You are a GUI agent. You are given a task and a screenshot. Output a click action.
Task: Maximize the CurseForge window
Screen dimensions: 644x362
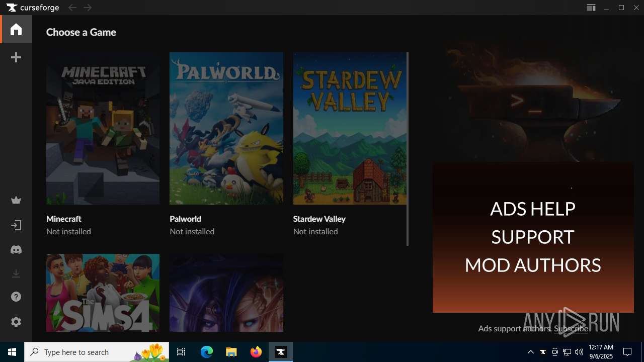(621, 8)
